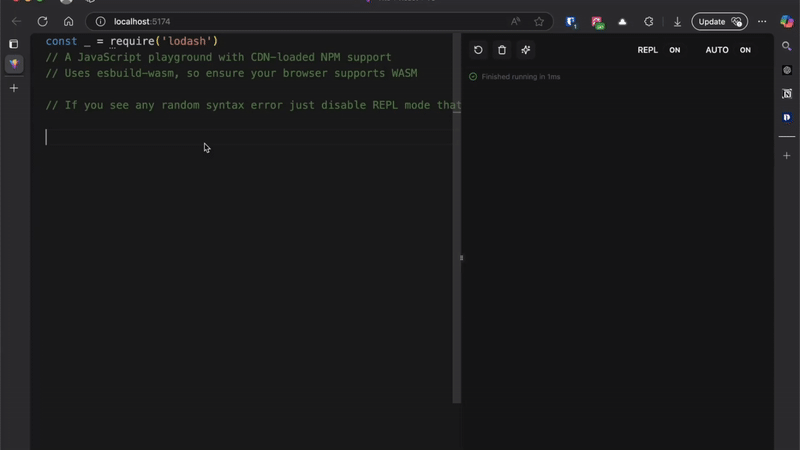Open the ChatGPT sidebar icon
Screen dimensions: 800x450
click(x=787, y=70)
